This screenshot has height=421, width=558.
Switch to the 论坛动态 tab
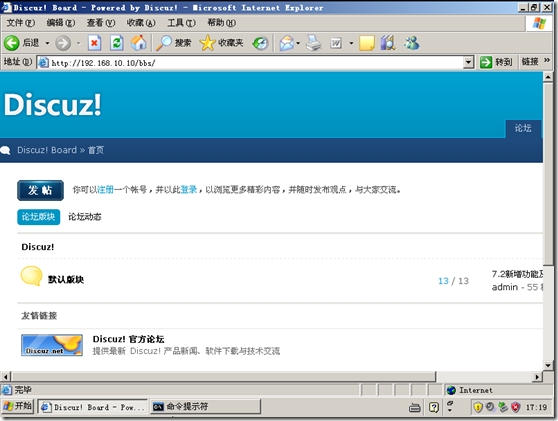click(85, 217)
